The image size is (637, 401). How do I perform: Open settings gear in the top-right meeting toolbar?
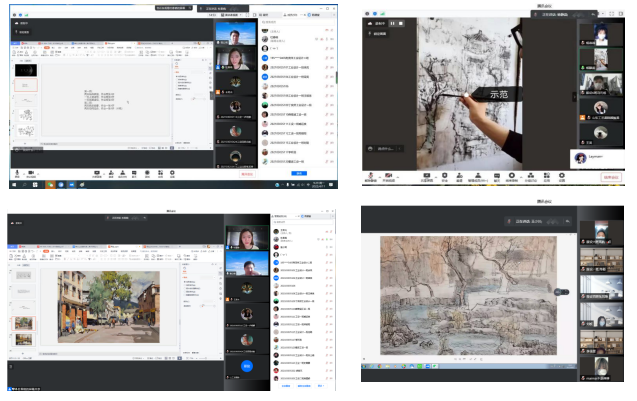coord(562,177)
